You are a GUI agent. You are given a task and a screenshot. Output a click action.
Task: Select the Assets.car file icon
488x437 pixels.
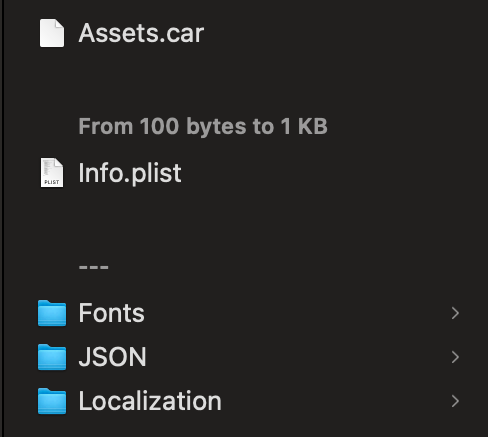point(52,33)
